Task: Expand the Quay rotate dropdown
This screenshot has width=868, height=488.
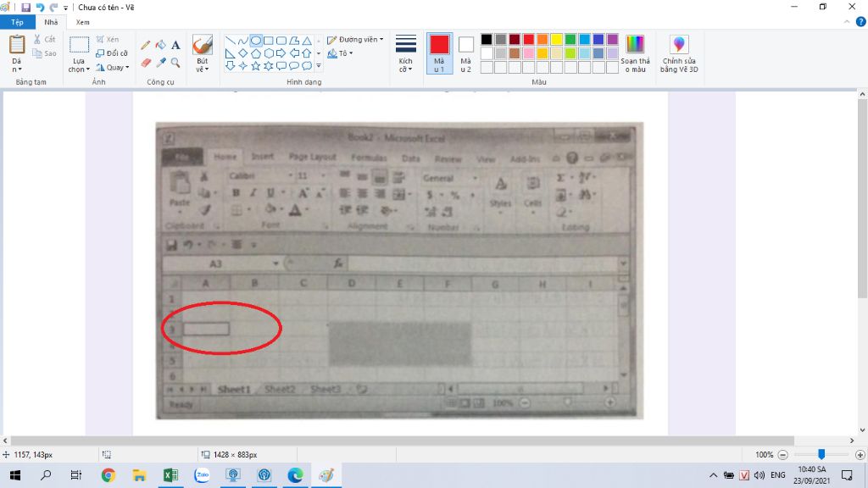Action: (x=113, y=68)
